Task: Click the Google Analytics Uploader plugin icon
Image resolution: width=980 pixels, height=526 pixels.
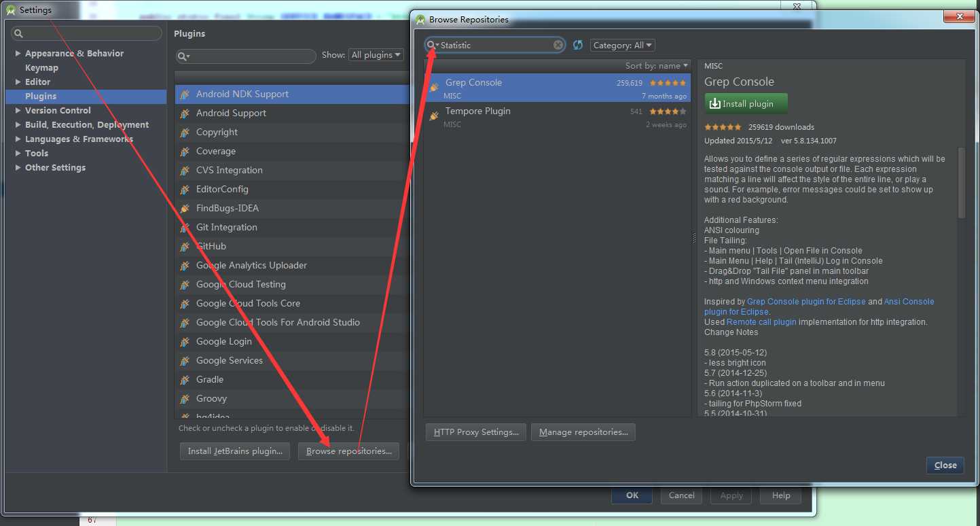Action: 184,266
